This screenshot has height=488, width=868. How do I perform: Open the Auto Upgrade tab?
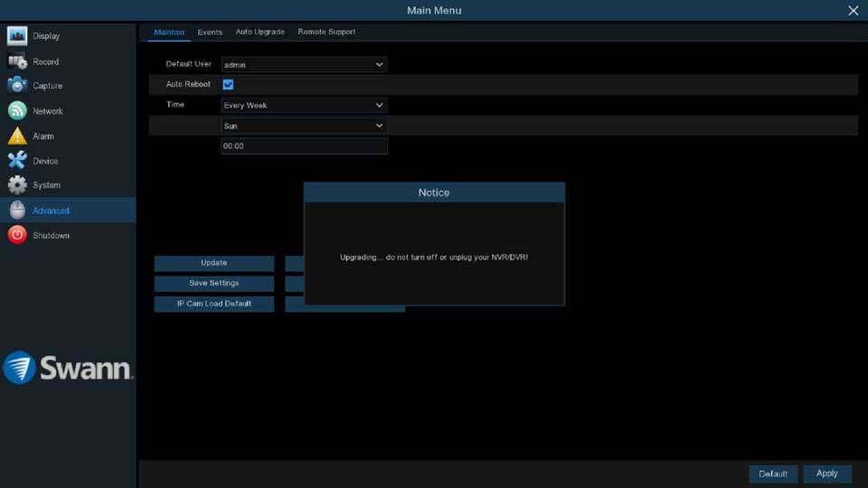click(x=259, y=33)
